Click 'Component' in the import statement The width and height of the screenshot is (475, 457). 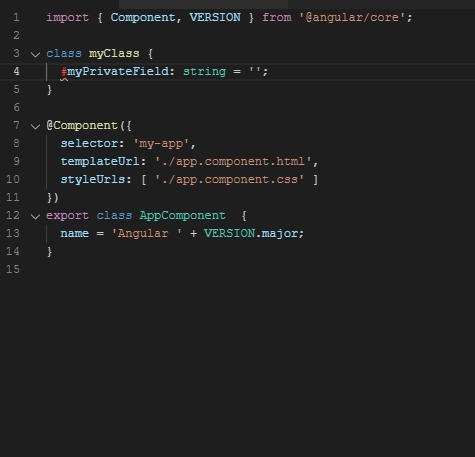point(143,17)
